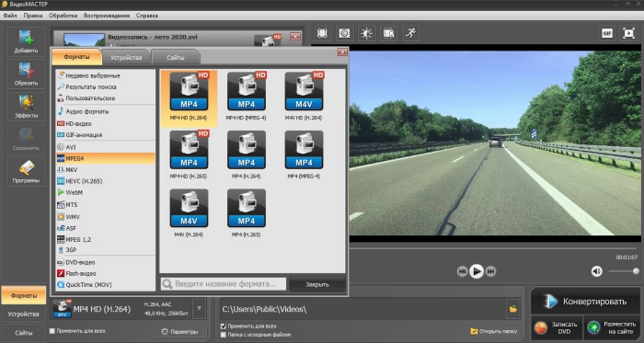Open the brightness adjustment icon
The width and height of the screenshot is (644, 343).
[366, 33]
